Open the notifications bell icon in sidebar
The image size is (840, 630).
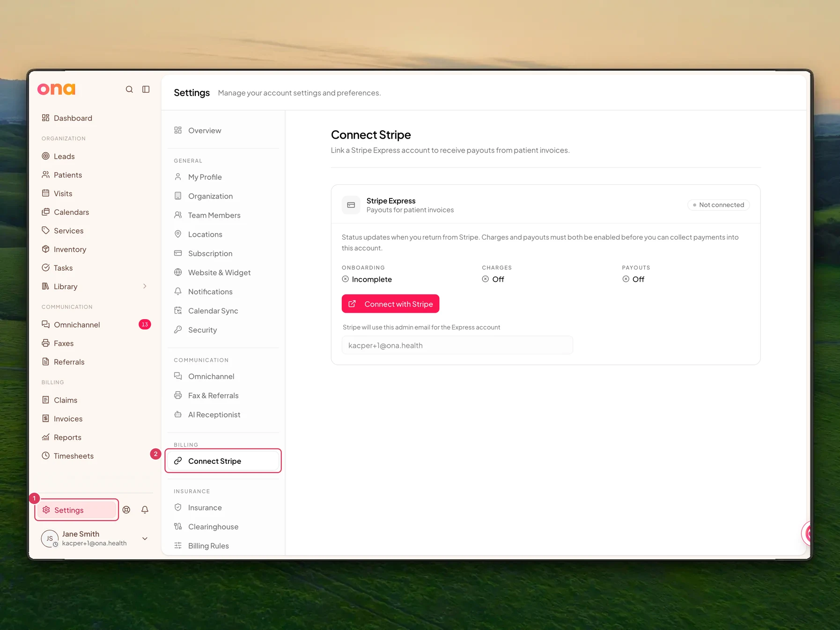tap(145, 510)
